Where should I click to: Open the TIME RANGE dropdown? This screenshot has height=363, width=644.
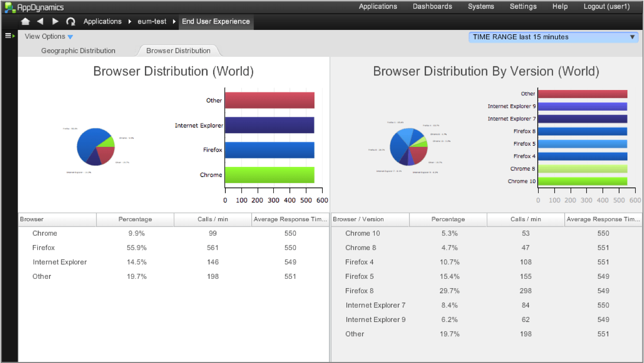coord(553,37)
